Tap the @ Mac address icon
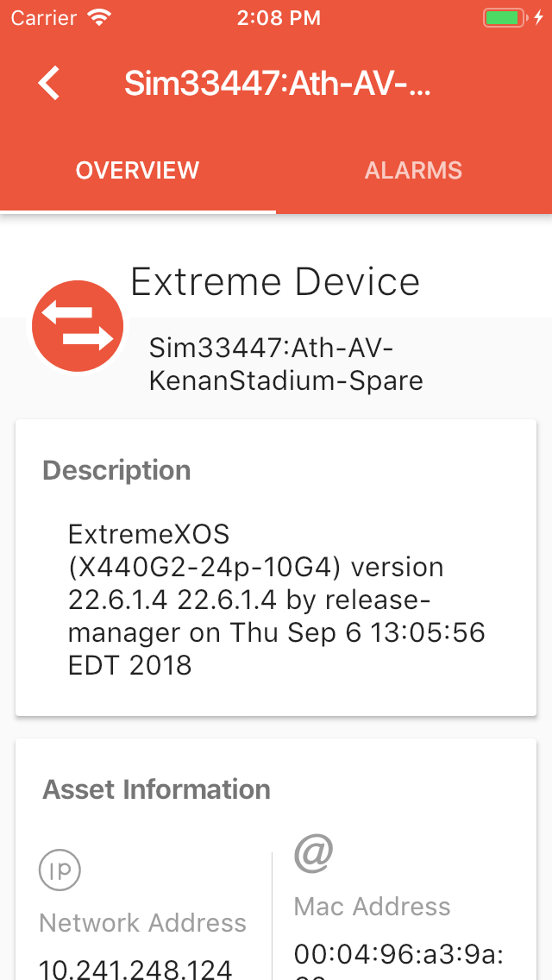This screenshot has height=980, width=552. (x=313, y=852)
